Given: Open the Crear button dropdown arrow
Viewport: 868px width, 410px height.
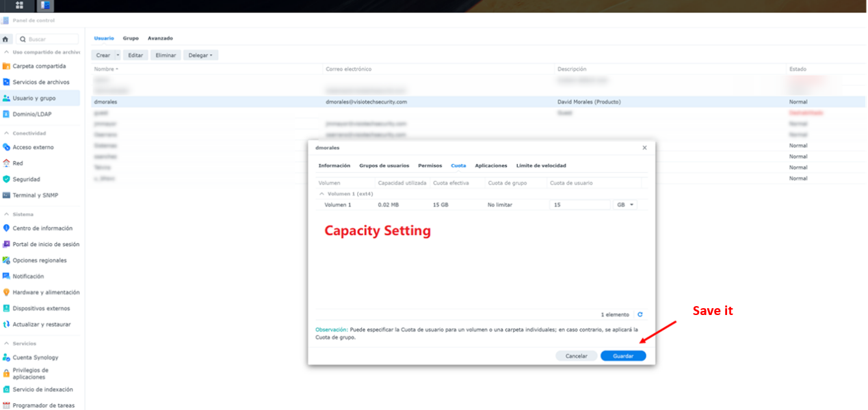Looking at the screenshot, I should click(118, 55).
